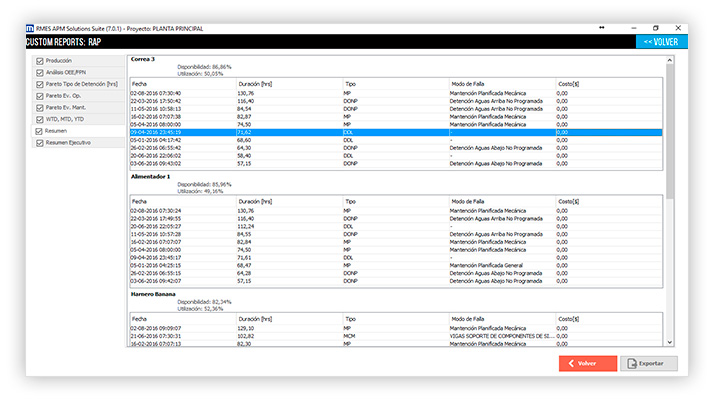The image size is (716, 399).
Task: Click the Correa 3 section heading
Action: point(142,59)
